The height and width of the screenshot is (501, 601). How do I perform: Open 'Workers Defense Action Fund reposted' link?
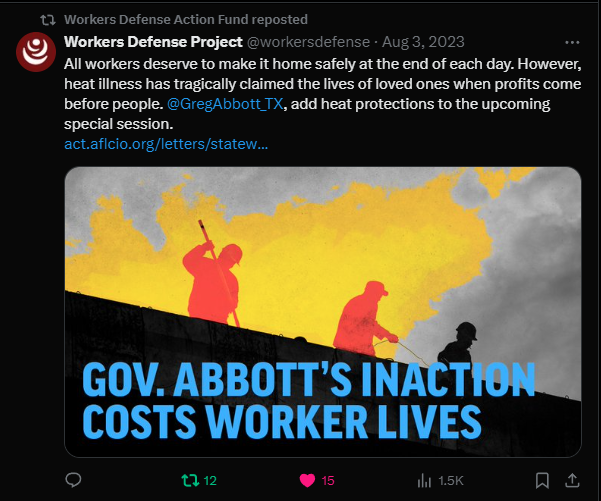tap(186, 20)
